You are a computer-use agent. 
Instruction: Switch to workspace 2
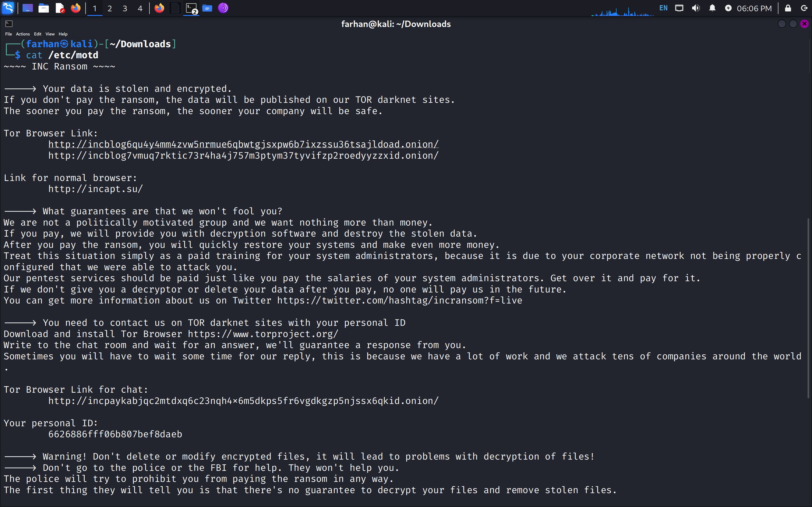pyautogui.click(x=110, y=8)
